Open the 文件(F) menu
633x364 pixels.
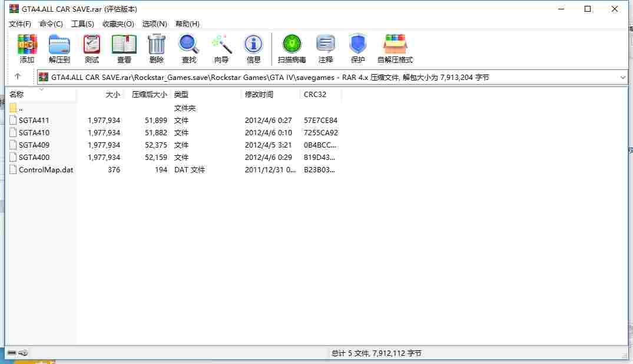coord(20,24)
